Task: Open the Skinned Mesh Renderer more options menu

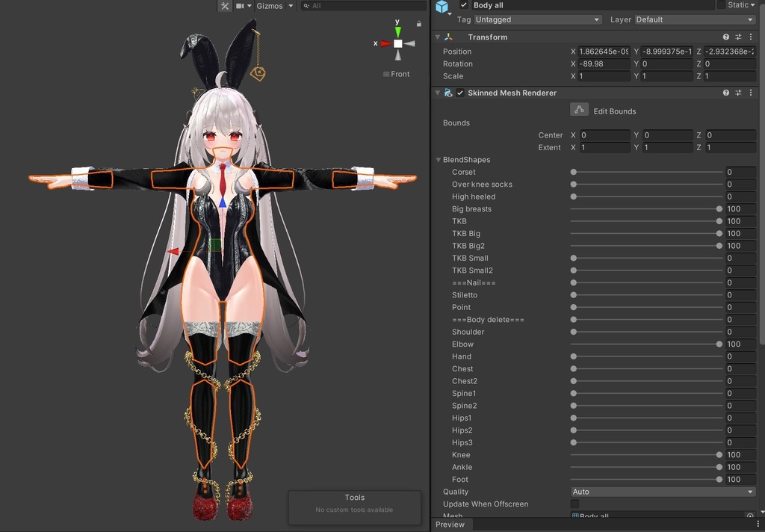Action: [751, 93]
